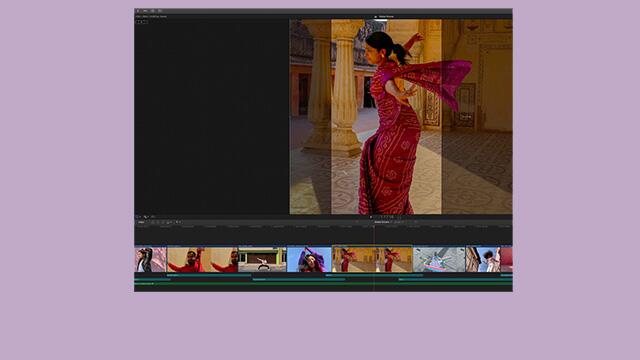Viewport: 640px width, 360px height.
Task: Select the street dancer storefront clip
Action: coord(262,259)
